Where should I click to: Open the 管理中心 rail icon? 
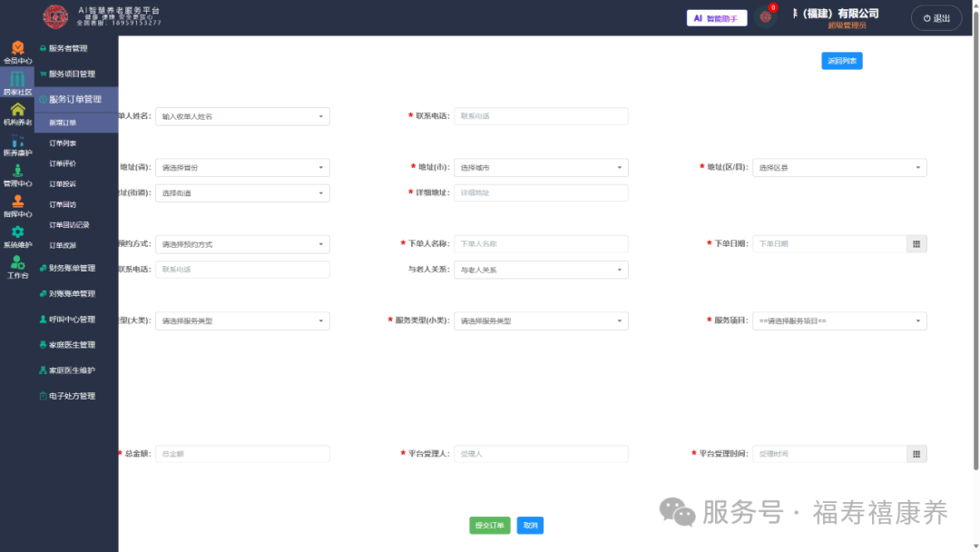[x=17, y=175]
